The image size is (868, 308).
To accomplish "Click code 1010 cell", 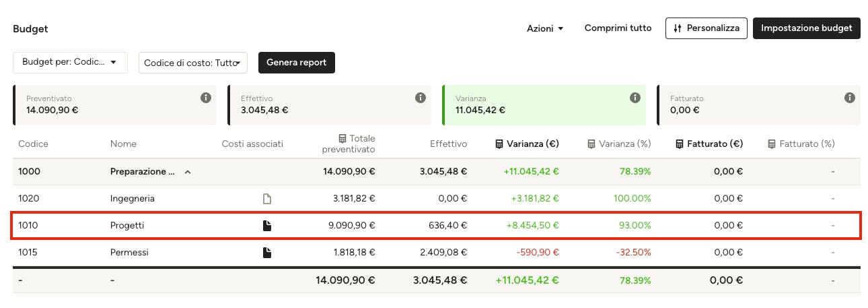I will (x=28, y=226).
